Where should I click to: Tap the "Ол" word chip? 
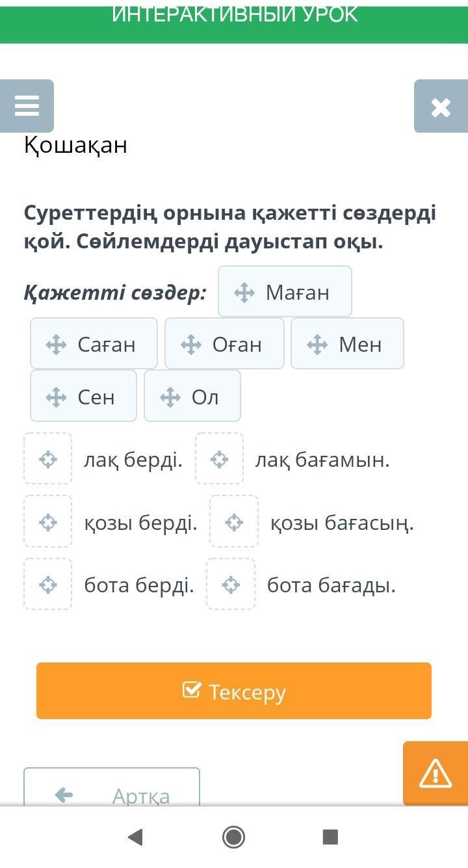[192, 396]
